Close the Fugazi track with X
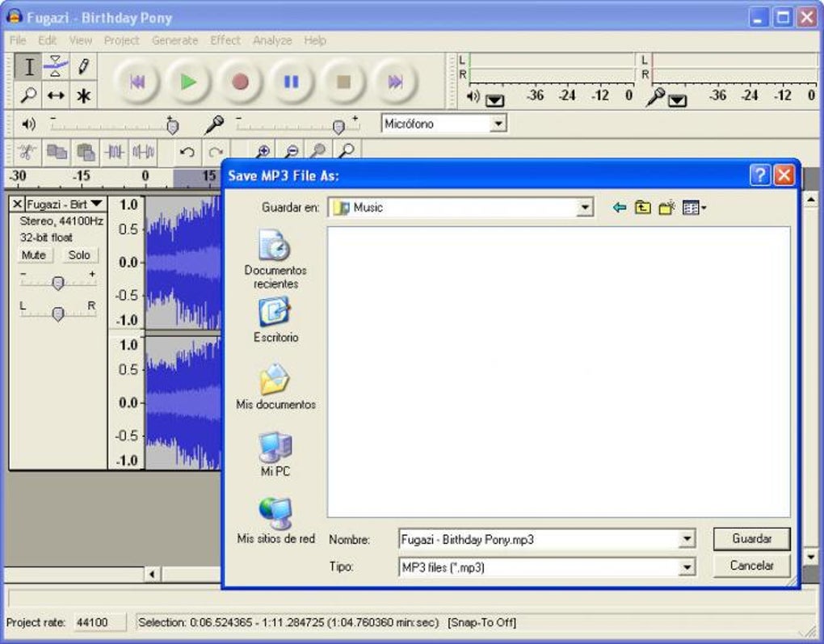This screenshot has height=644, width=824. click(x=17, y=204)
